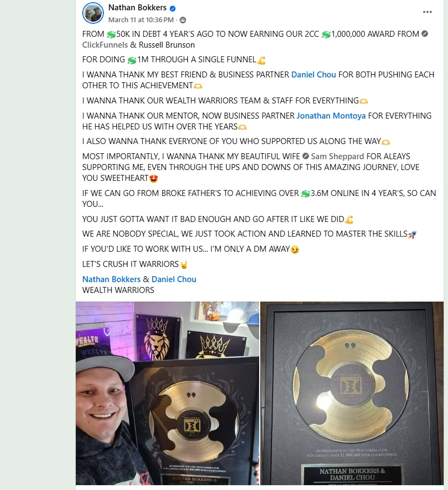Viewport: 448px width, 490px height.
Task: Click the money emoji before 50K IN DEBT
Action: click(x=111, y=34)
